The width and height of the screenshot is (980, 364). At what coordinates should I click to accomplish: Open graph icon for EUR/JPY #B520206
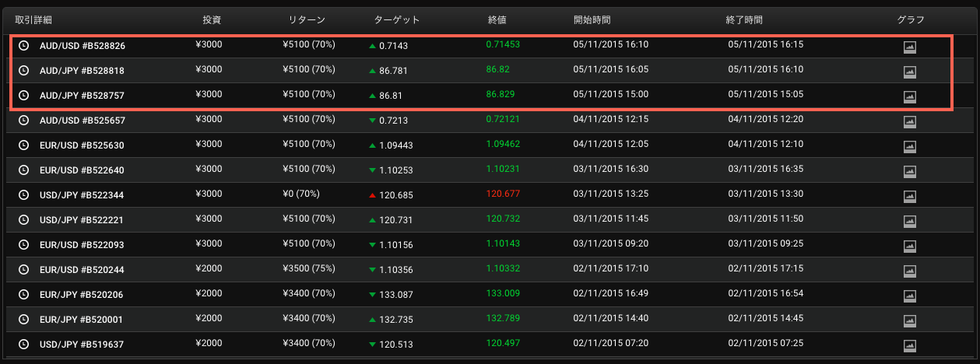pyautogui.click(x=909, y=296)
